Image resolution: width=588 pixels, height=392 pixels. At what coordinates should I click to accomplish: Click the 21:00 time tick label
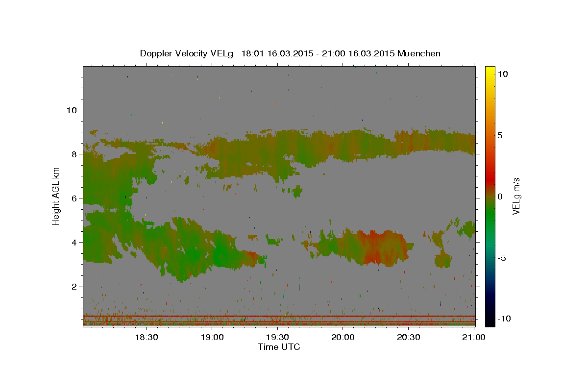(x=474, y=337)
